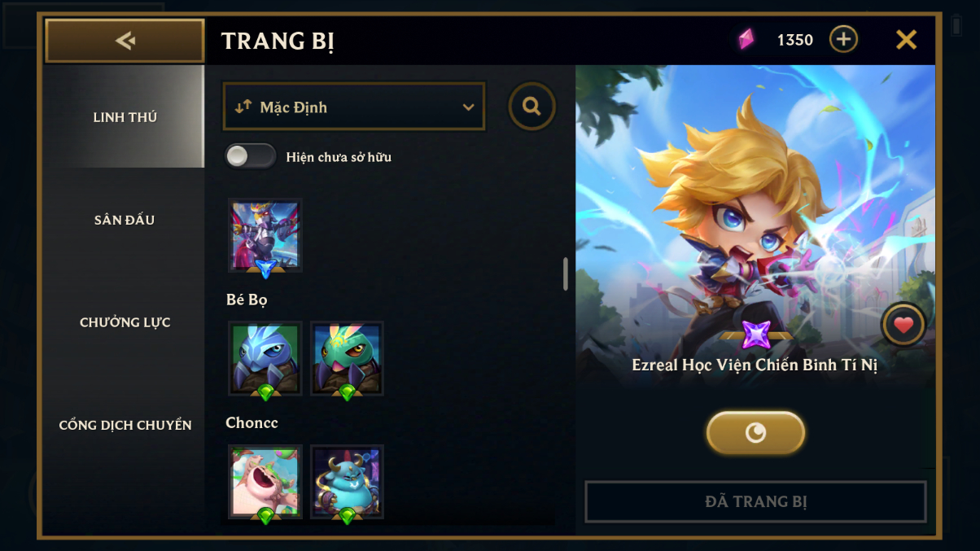
Task: Click the list scrollbar handle
Action: 566,274
